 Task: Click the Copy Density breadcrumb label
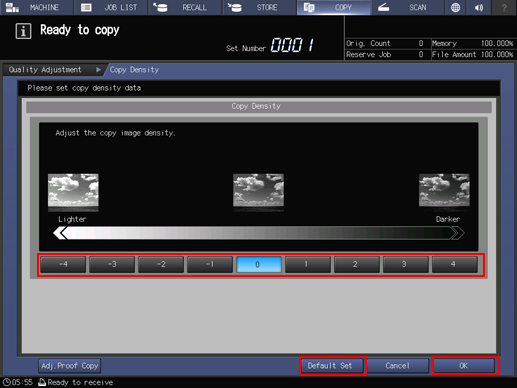pos(134,70)
